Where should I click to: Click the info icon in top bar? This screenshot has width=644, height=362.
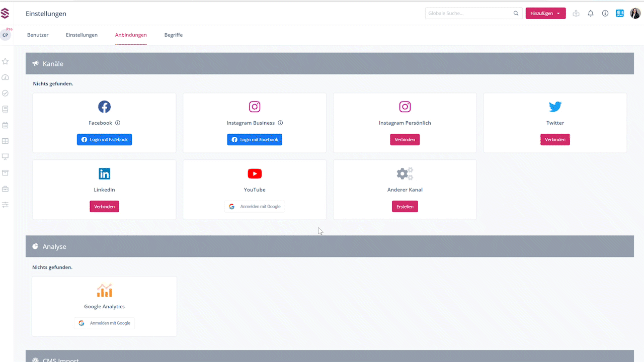(x=605, y=14)
